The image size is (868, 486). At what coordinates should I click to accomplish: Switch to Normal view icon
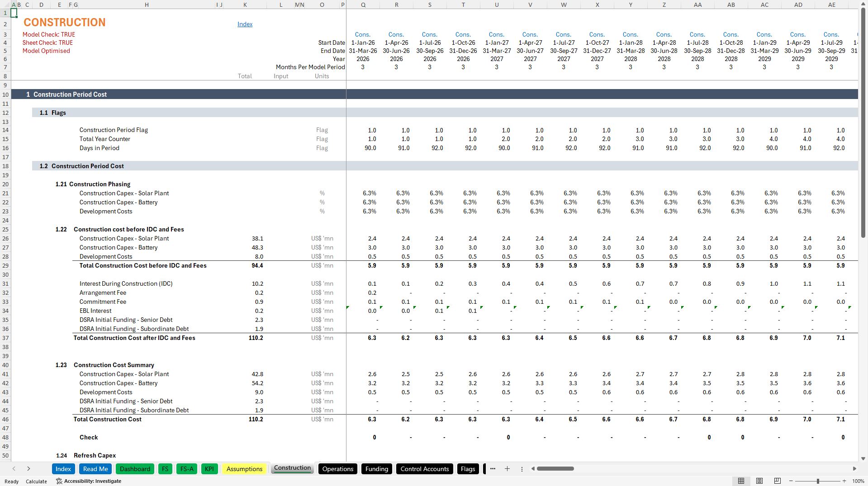[x=741, y=481]
